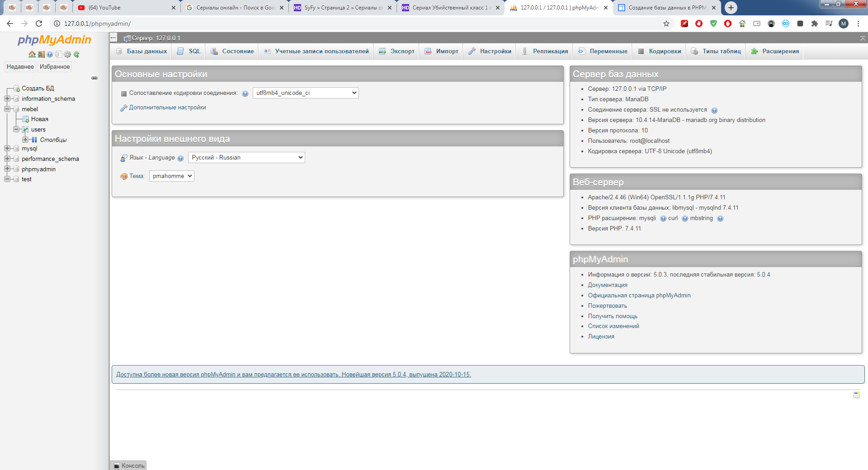
Task: Reload the page with browser refresh button
Action: click(x=39, y=23)
